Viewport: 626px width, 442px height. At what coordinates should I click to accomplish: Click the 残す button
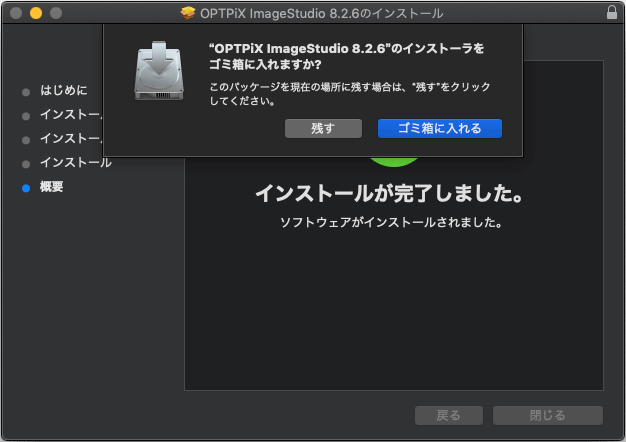pyautogui.click(x=323, y=128)
